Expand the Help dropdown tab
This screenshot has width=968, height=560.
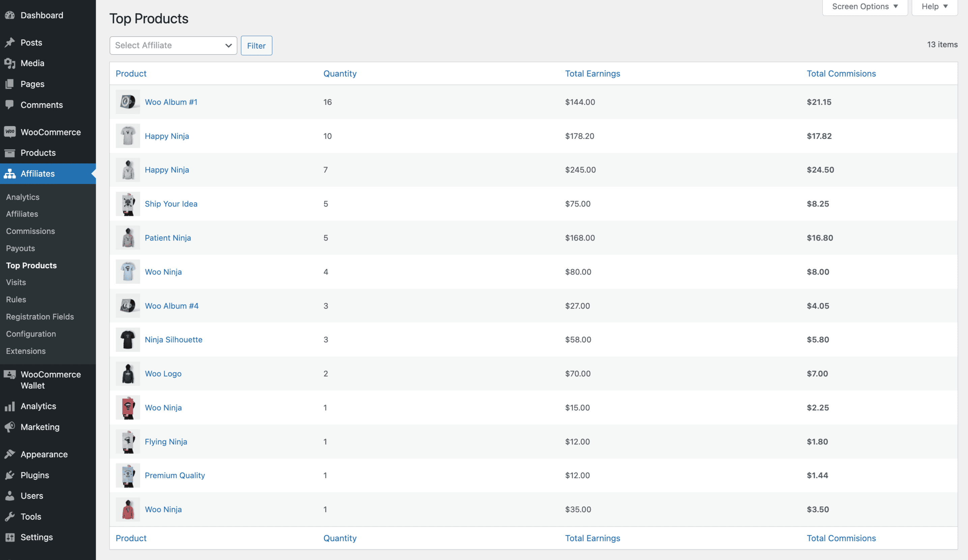(934, 6)
